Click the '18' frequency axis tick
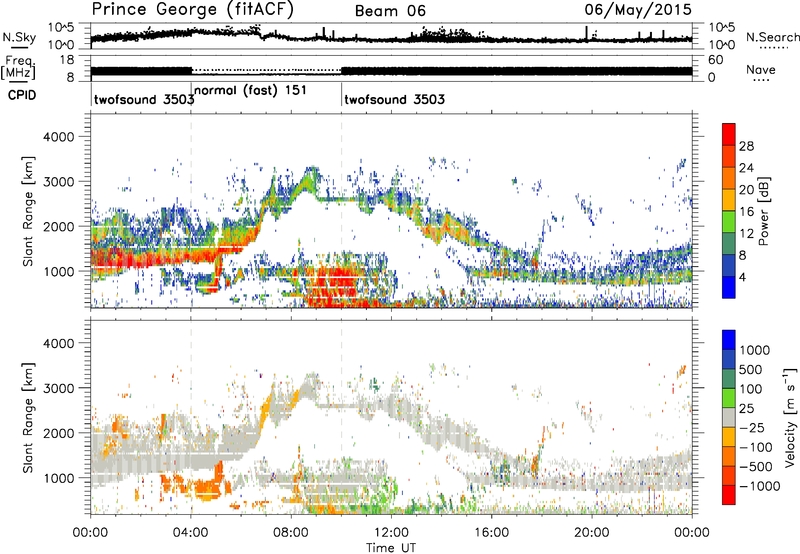 point(66,60)
